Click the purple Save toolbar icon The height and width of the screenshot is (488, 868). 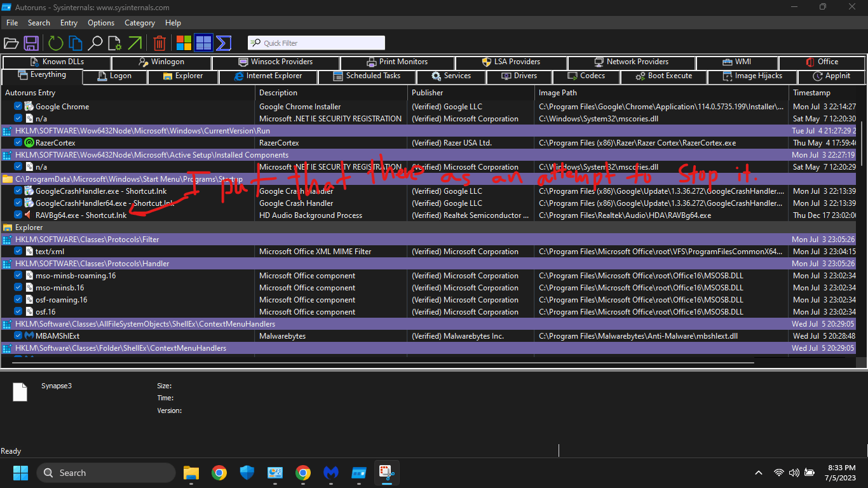click(x=31, y=43)
